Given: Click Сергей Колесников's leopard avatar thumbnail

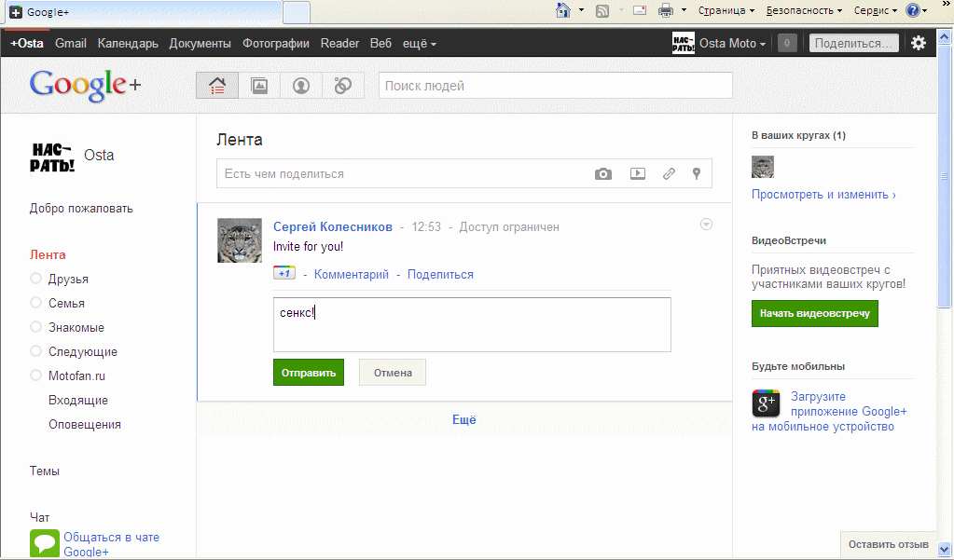Looking at the screenshot, I should [240, 240].
